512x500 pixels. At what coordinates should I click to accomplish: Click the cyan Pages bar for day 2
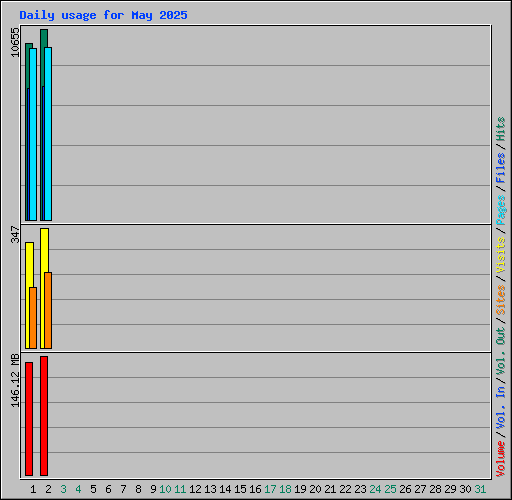(x=48, y=134)
